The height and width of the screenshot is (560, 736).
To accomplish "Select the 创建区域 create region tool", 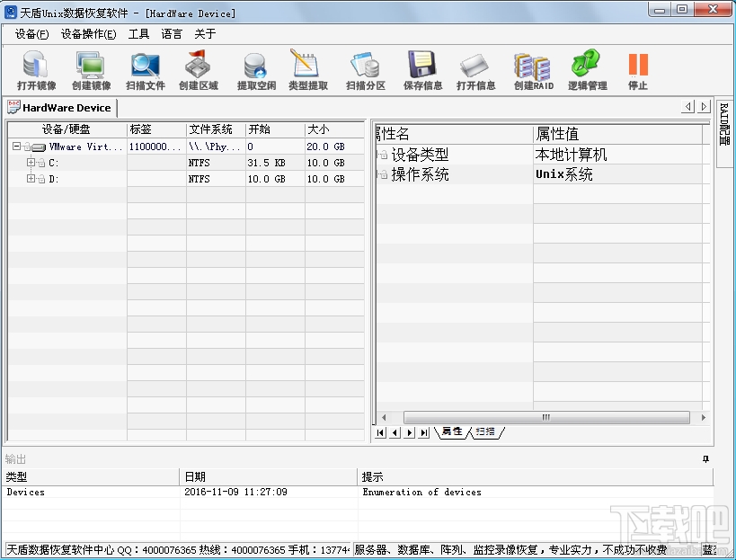I will 199,70.
